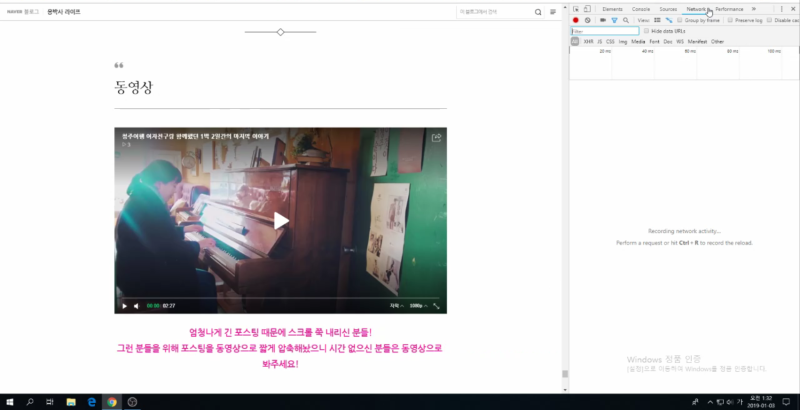Filter requests by JS
Image resolution: width=800 pixels, height=410 pixels.
click(x=599, y=42)
